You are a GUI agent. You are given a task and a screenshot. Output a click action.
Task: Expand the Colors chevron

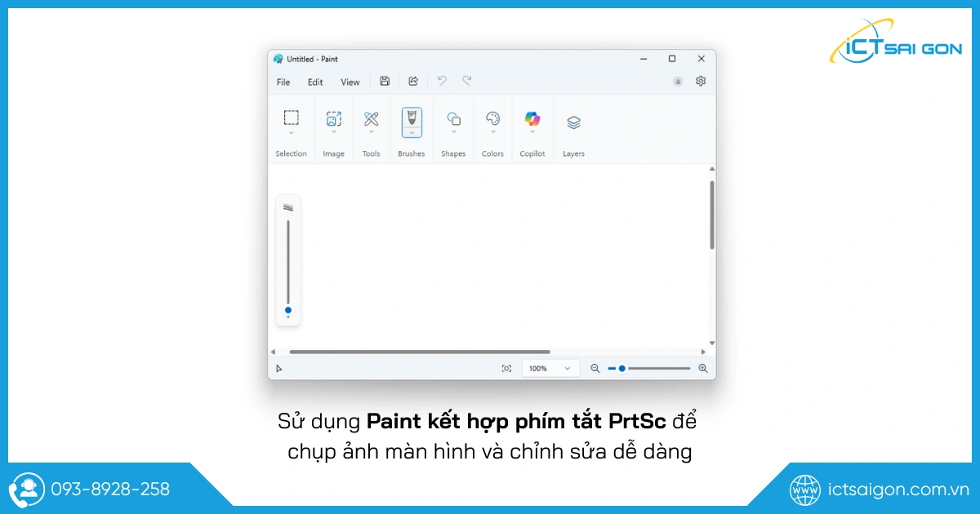[x=492, y=132]
